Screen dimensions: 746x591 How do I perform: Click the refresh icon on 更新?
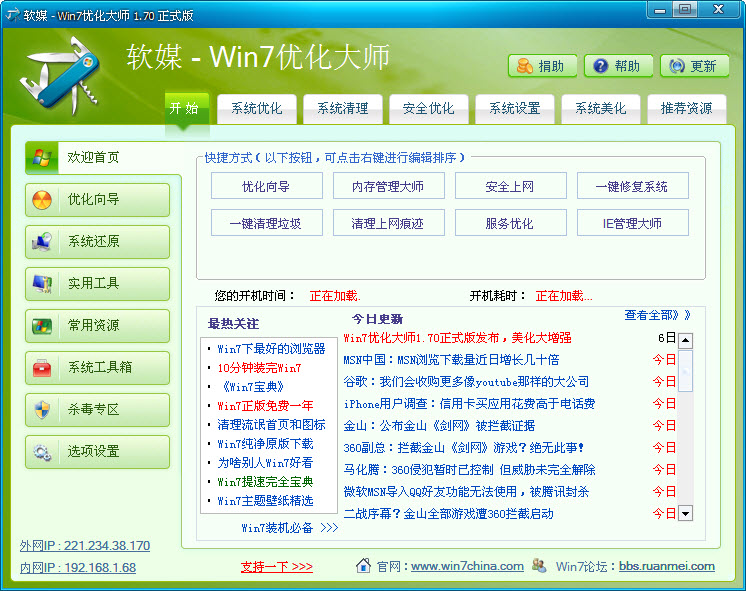[677, 66]
